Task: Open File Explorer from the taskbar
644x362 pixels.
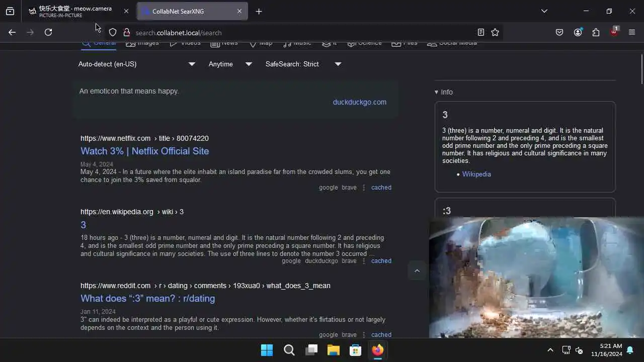Action: tap(334, 350)
